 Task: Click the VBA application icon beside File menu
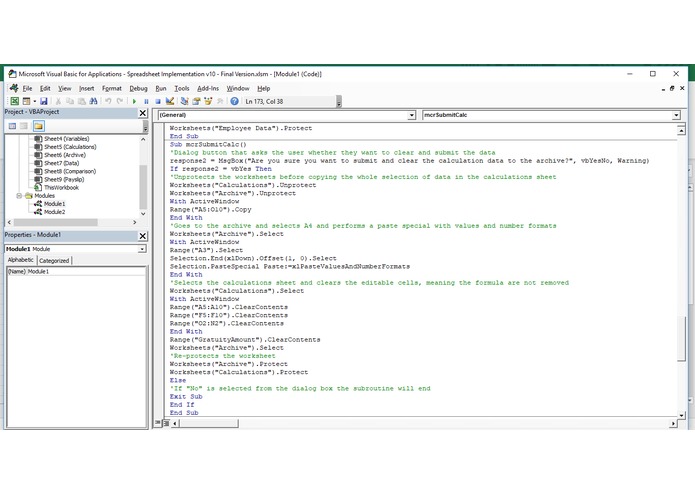(x=14, y=88)
